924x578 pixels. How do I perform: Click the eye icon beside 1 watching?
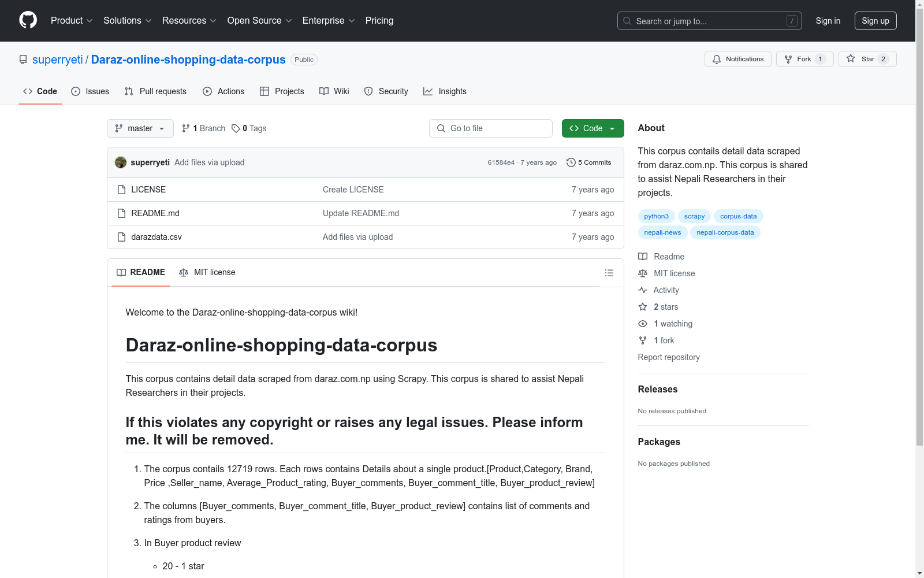pyautogui.click(x=643, y=324)
